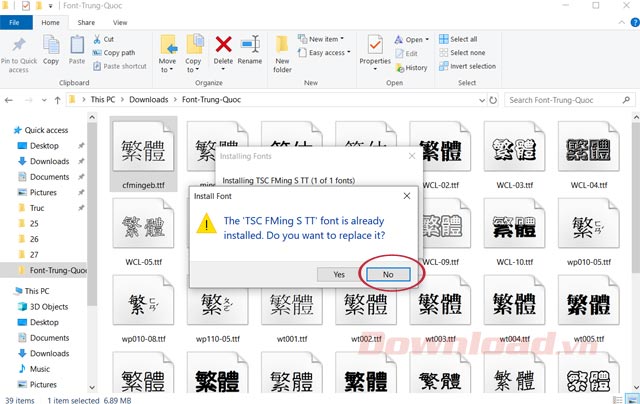Click the Back navigation arrow

click(9, 100)
